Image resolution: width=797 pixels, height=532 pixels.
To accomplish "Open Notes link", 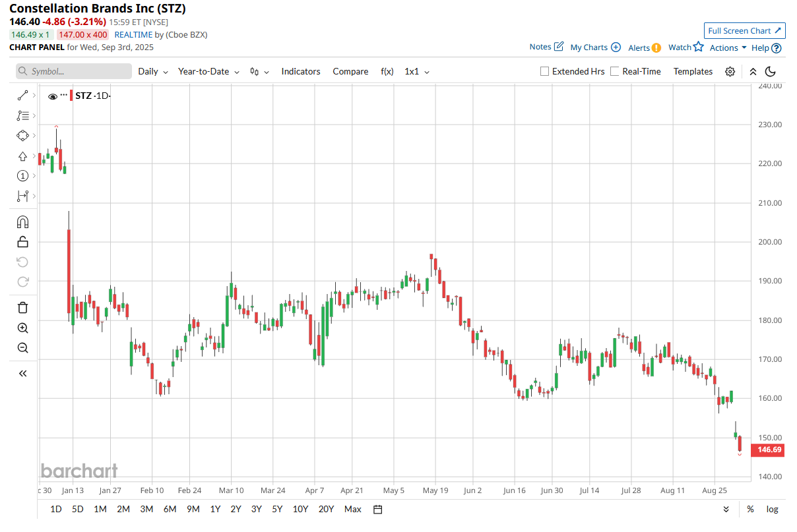I will click(547, 47).
